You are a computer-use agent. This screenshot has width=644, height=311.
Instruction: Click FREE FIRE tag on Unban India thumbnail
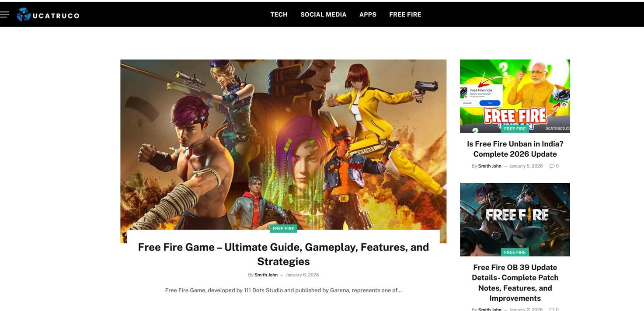[x=515, y=129]
